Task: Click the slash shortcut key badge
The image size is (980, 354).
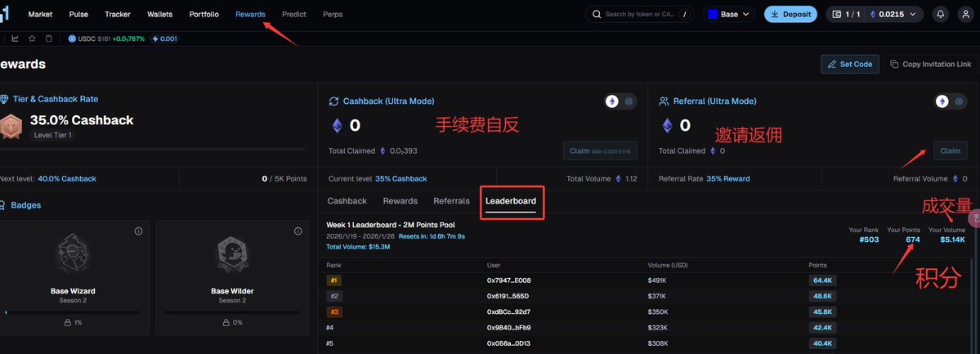Action: coord(685,15)
